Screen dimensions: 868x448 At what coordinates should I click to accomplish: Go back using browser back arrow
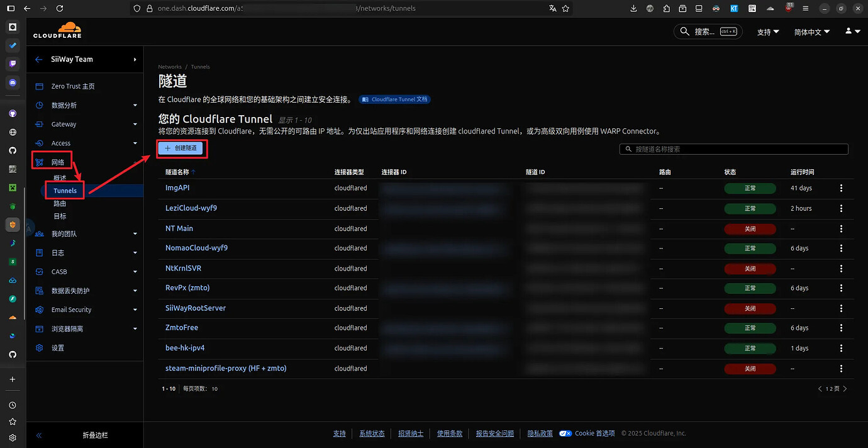click(27, 9)
